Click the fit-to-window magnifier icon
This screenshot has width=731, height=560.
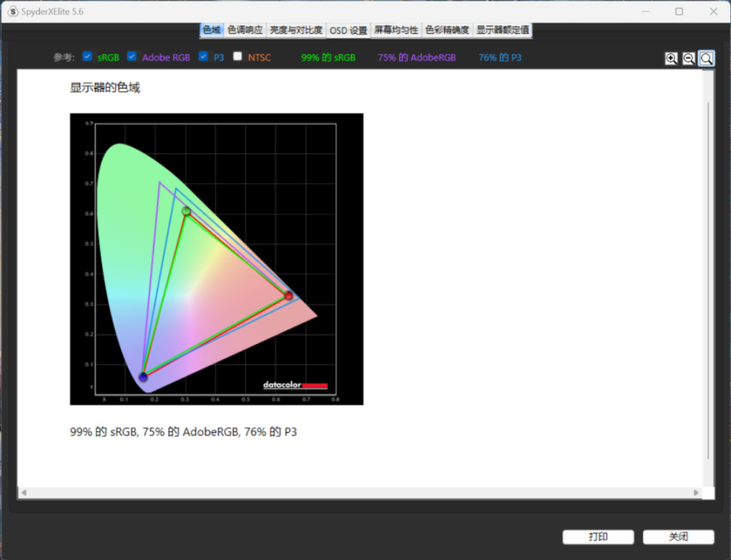(706, 58)
